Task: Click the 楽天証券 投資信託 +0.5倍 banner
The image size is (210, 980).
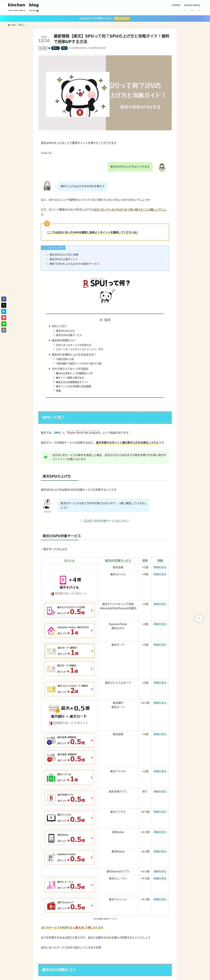Action: 69,740
